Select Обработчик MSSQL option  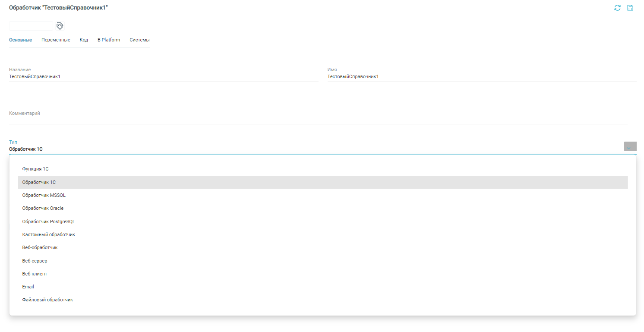[44, 195]
